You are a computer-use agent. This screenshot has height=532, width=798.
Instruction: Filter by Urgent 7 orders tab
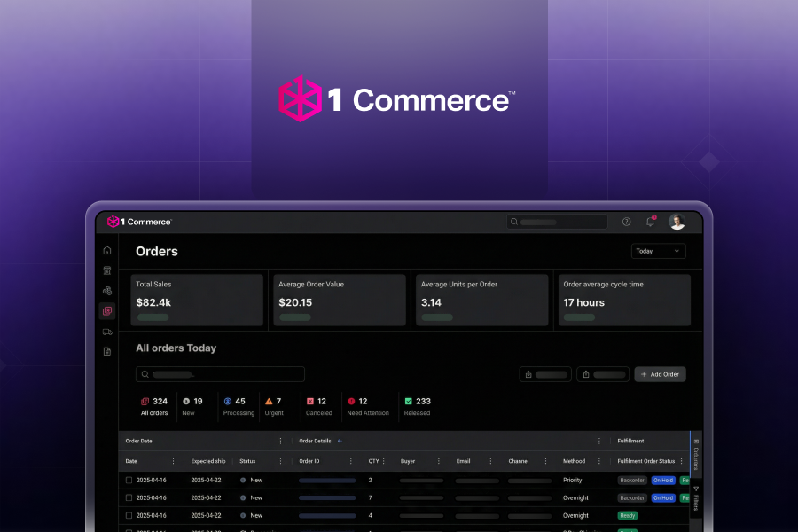click(274, 407)
